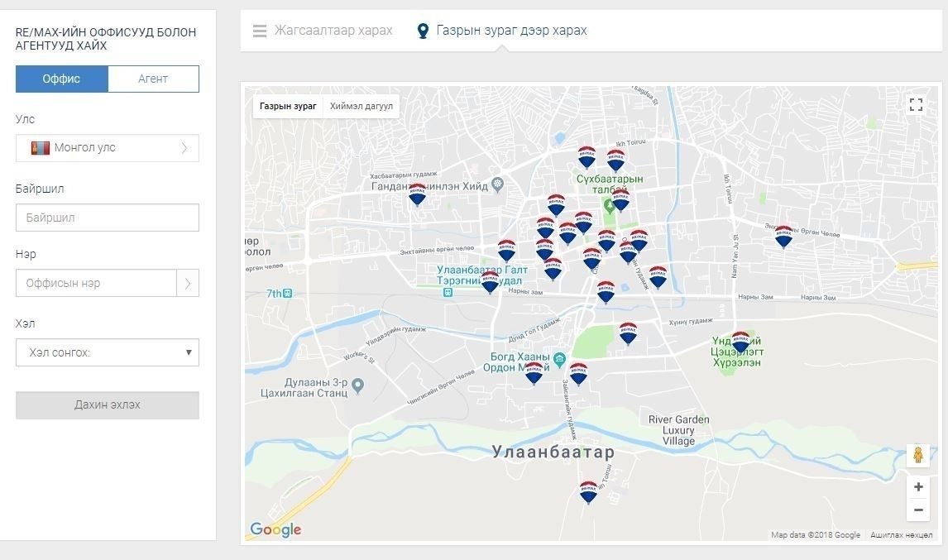
Task: Click RE/MAX balloon marker below Улаанбаатар label
Action: [x=588, y=492]
